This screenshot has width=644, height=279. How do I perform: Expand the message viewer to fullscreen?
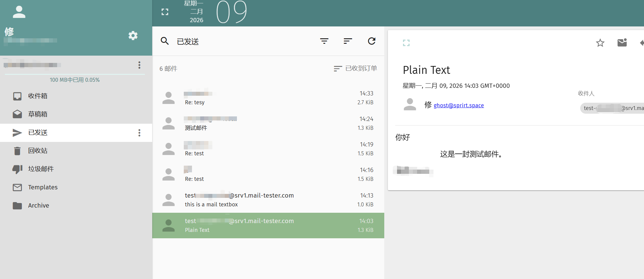(406, 43)
